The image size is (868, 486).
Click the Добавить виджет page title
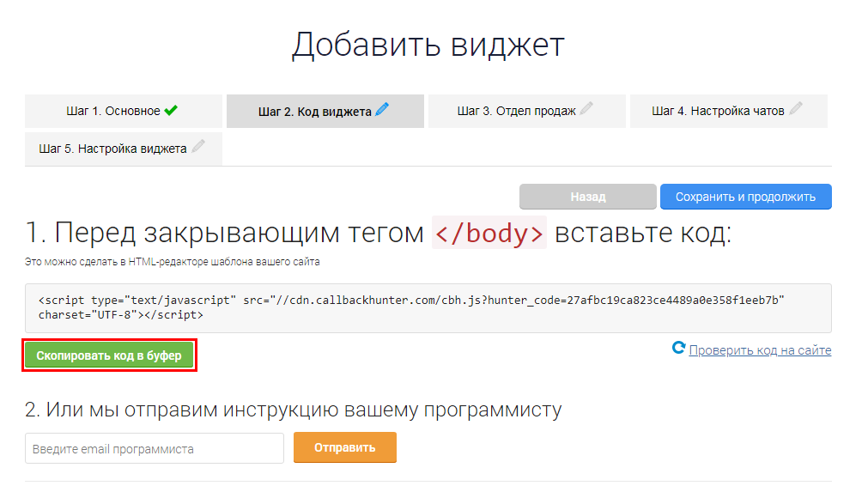[428, 45]
